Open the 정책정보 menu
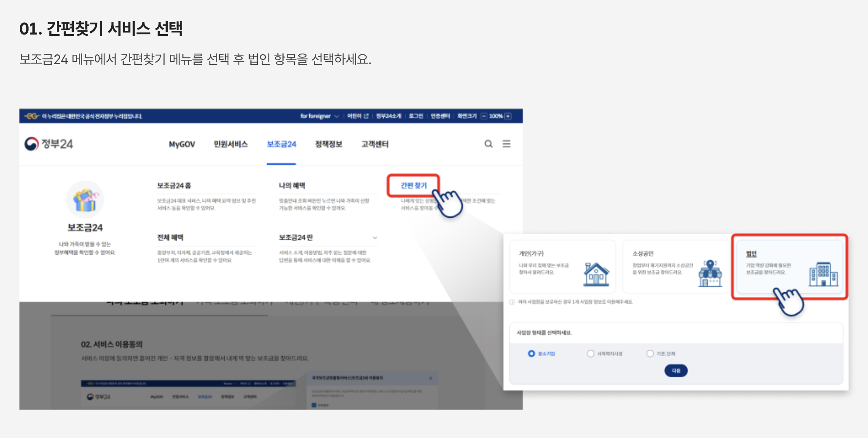This screenshot has width=868, height=438. (329, 144)
